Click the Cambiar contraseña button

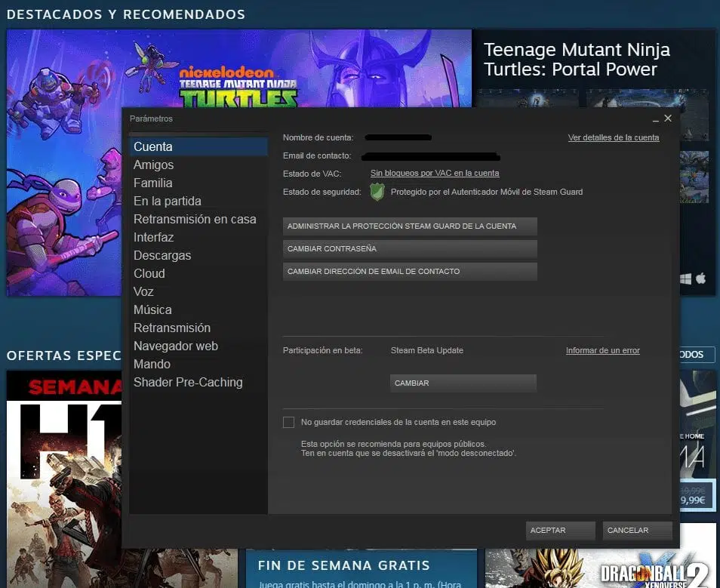click(410, 248)
